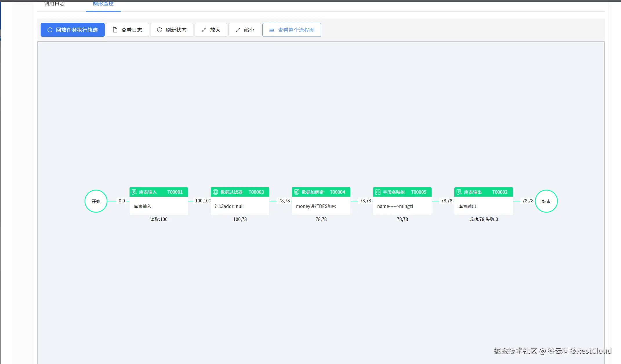Image resolution: width=621 pixels, height=364 pixels.
Task: Click the shrink arrows icon beside 缩小
Action: click(x=238, y=30)
